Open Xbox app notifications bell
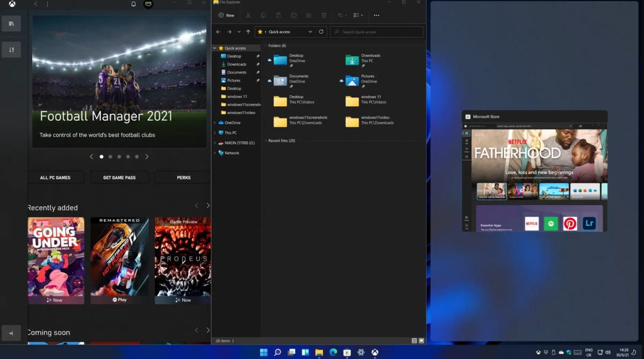 (x=134, y=4)
